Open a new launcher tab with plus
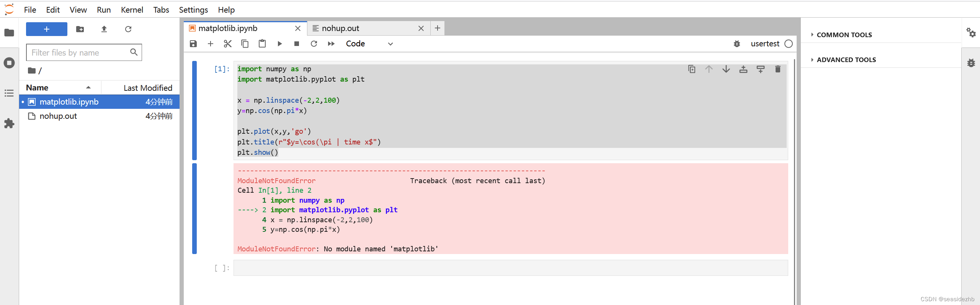 [x=438, y=28]
